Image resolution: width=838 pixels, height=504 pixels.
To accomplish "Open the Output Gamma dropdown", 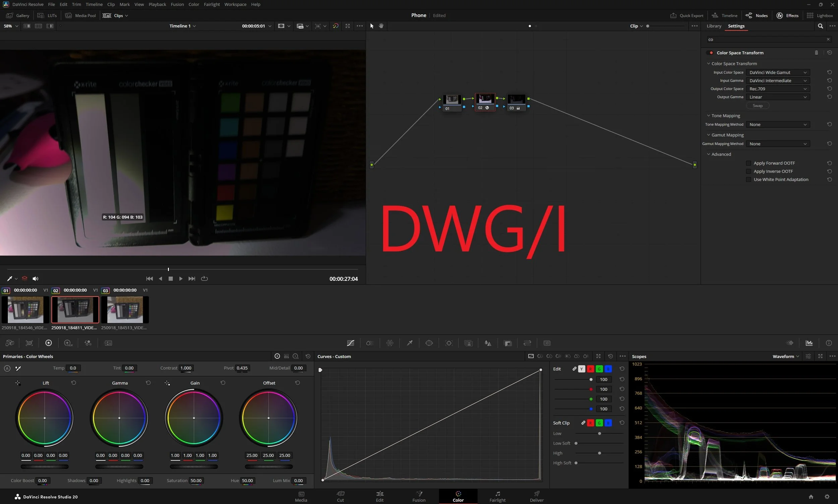I will point(778,97).
